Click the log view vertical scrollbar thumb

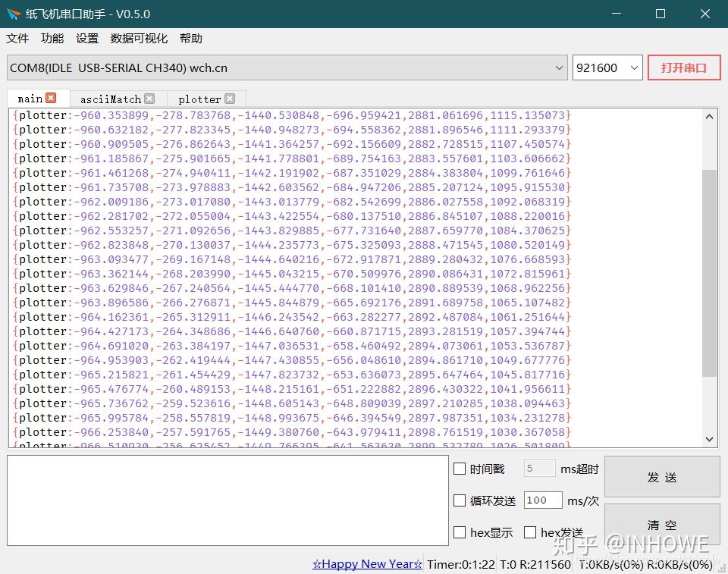tap(709, 273)
